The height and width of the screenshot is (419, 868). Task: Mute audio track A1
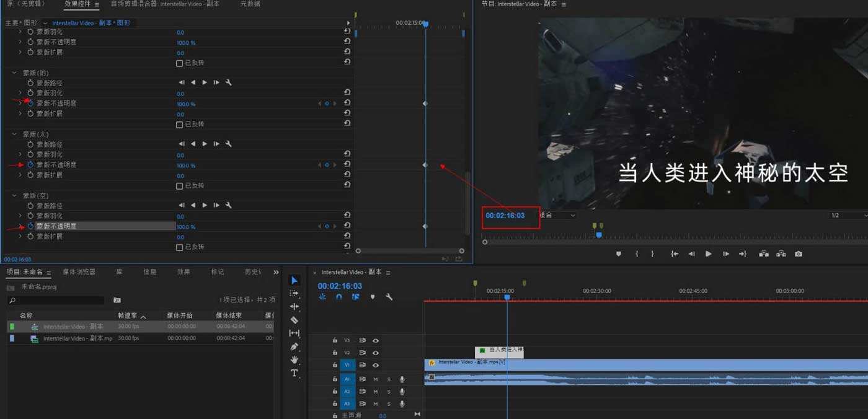click(x=375, y=379)
